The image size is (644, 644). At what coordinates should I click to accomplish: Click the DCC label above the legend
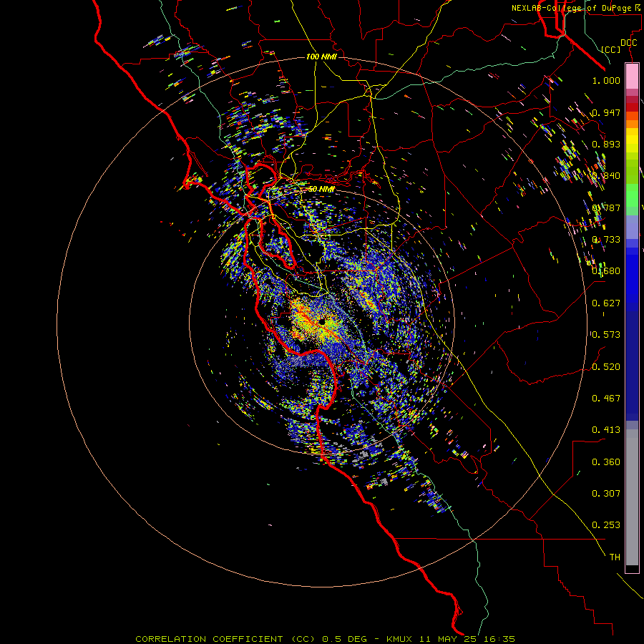(628, 43)
